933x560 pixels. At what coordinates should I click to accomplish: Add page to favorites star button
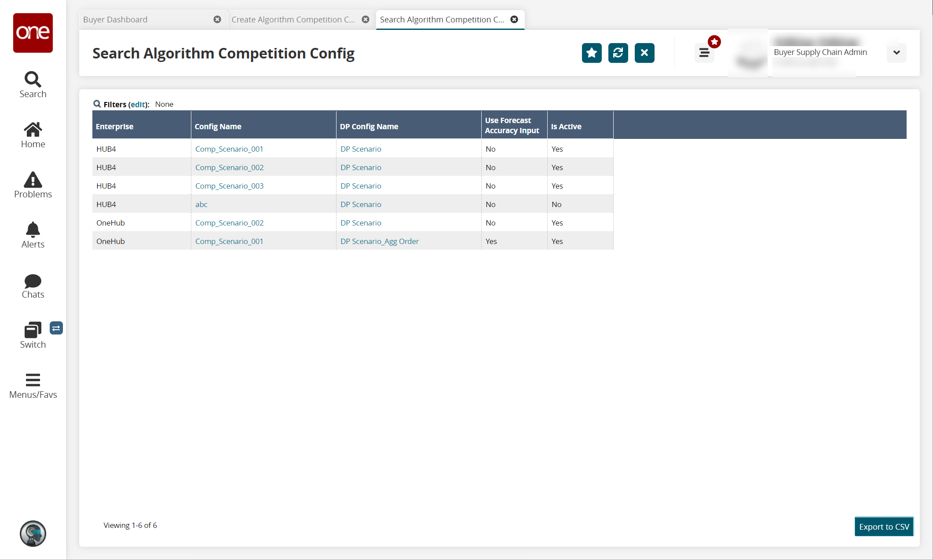point(592,53)
